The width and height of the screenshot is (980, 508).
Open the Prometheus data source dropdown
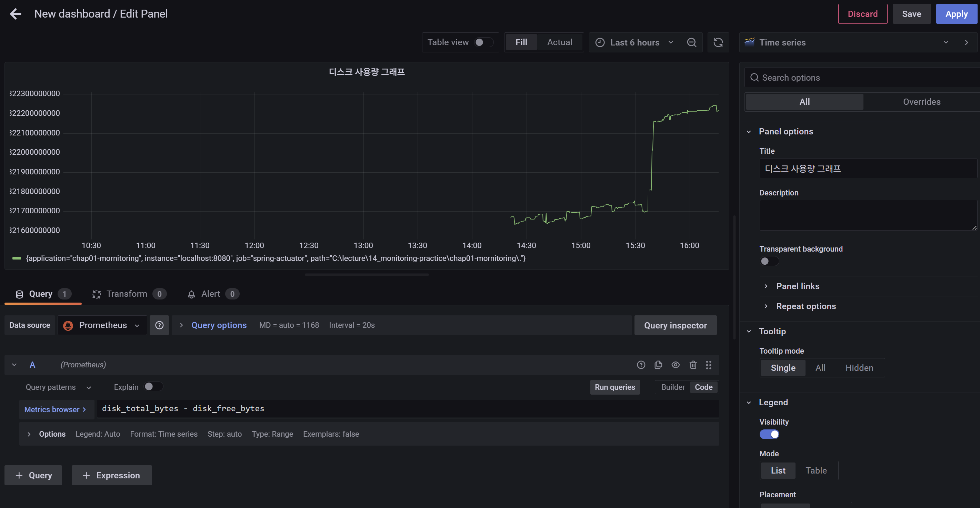[102, 325]
